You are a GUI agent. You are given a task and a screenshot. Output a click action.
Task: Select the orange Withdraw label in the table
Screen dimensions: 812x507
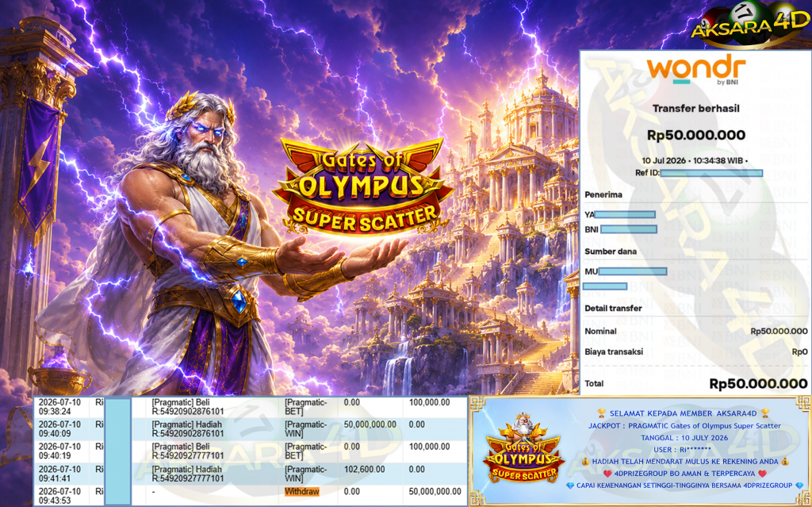[302, 491]
